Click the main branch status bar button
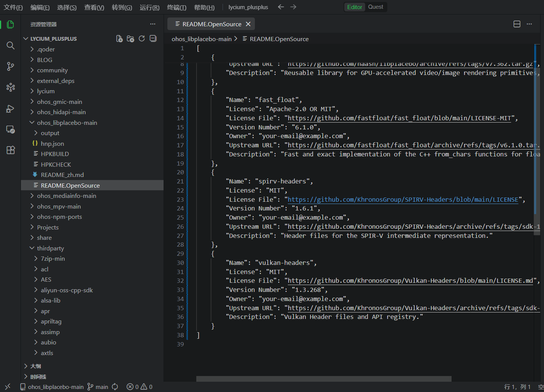The width and height of the screenshot is (544, 392). (98, 387)
